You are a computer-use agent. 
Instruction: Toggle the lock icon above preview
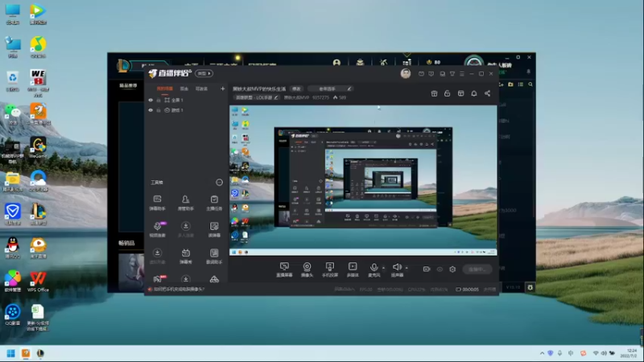tap(448, 93)
